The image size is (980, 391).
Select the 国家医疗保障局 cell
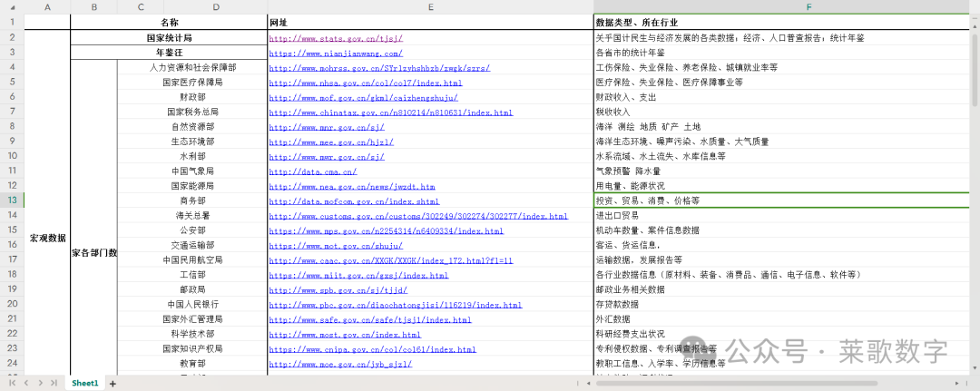coord(192,83)
